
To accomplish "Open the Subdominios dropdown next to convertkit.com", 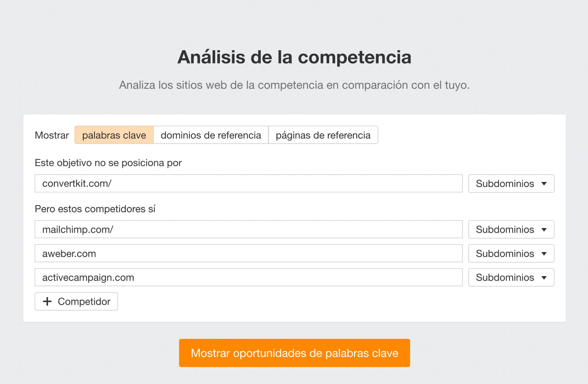I will coord(511,184).
